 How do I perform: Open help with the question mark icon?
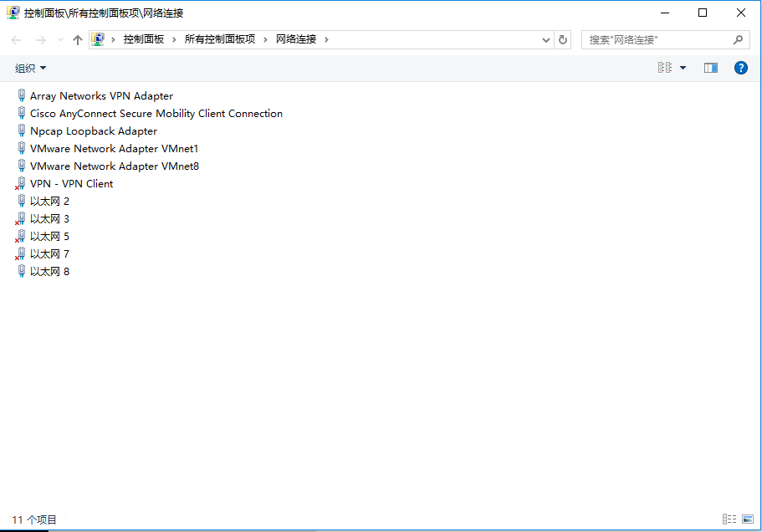pos(740,68)
